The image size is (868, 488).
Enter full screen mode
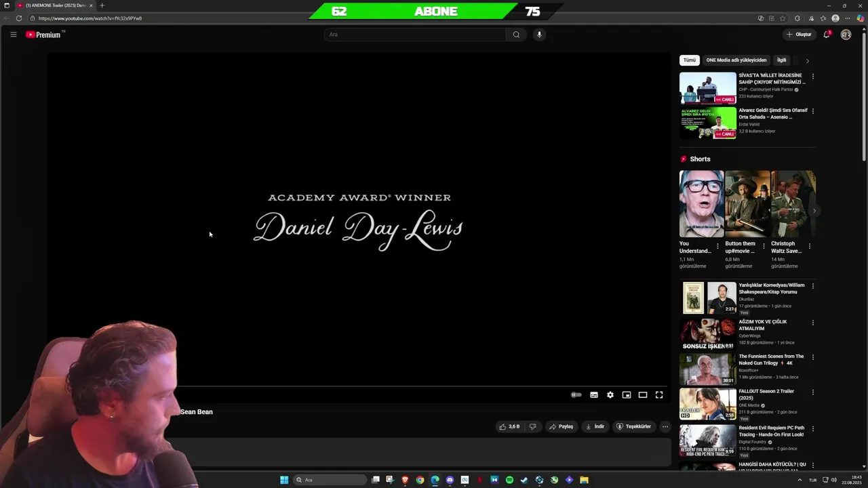point(659,394)
